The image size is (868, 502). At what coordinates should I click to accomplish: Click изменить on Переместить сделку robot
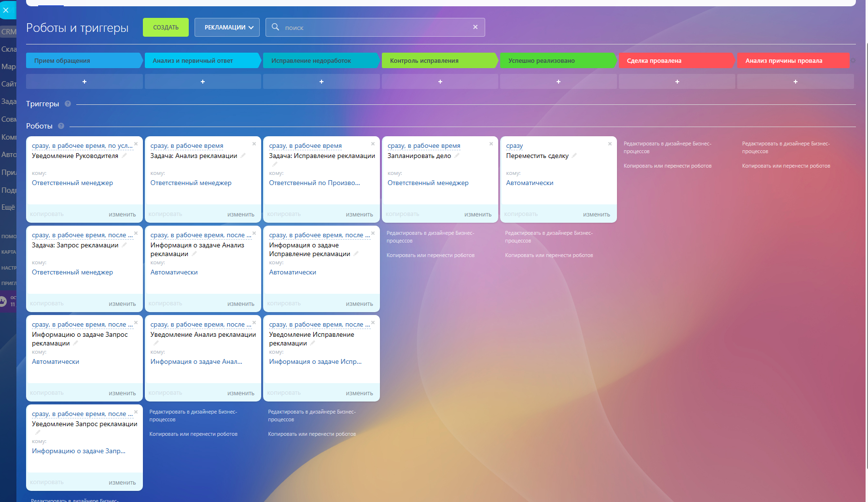coord(596,215)
